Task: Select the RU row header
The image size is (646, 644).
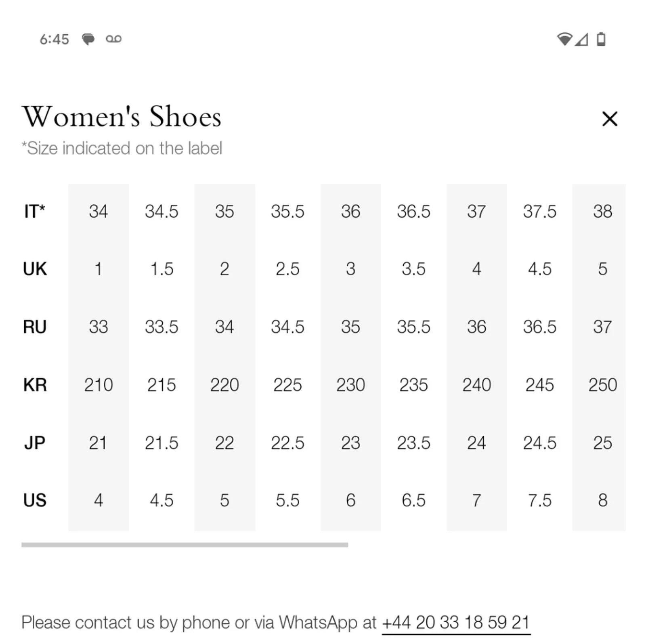Action: pos(35,327)
